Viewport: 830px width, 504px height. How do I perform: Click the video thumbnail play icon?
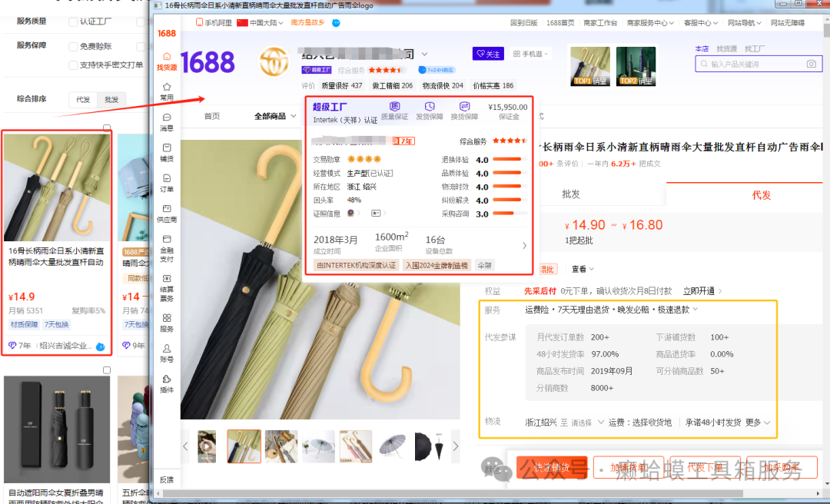pos(207,446)
